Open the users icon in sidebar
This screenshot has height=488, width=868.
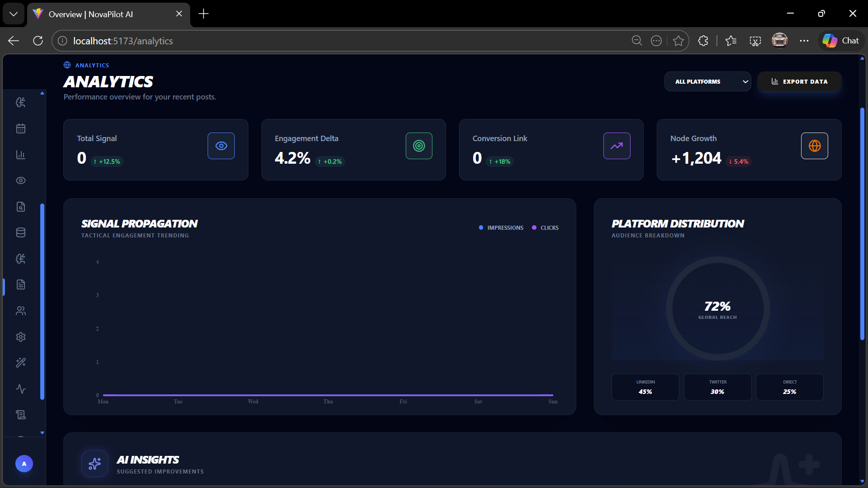(21, 311)
